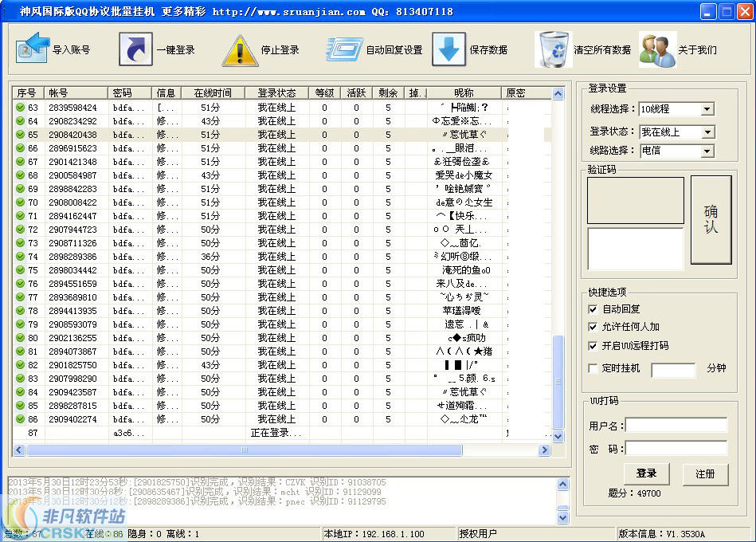Click green status icon of row 63
This screenshot has width=756, height=542.
(20, 107)
